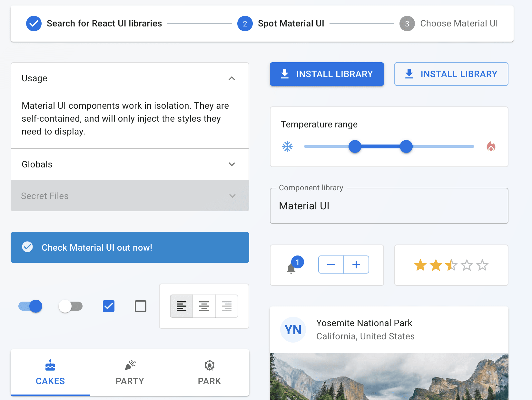Click the plus increment button
532x400 pixels.
[x=356, y=265]
